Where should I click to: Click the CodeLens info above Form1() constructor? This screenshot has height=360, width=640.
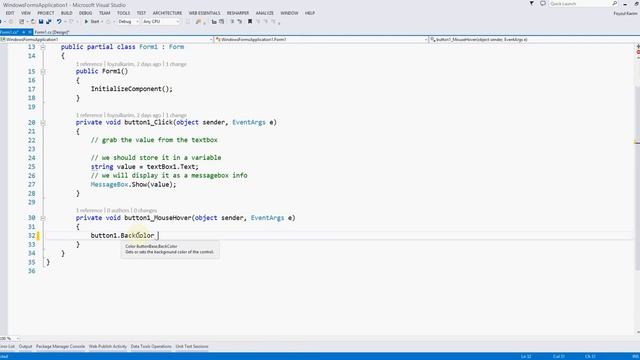tap(131, 64)
